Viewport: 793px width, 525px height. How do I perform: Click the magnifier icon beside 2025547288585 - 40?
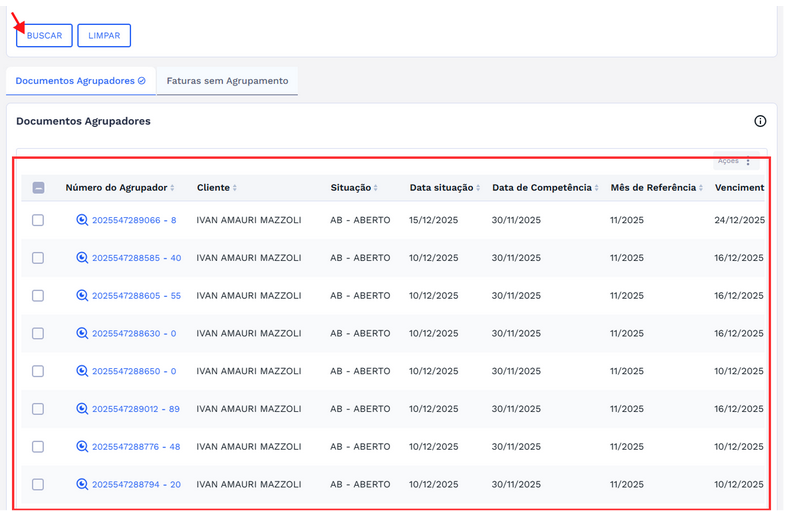(x=82, y=258)
